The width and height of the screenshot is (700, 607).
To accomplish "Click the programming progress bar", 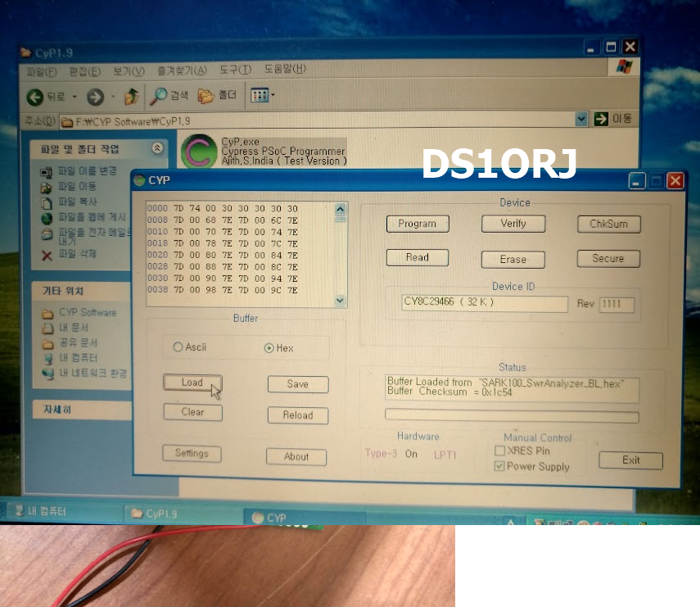I will 512,416.
